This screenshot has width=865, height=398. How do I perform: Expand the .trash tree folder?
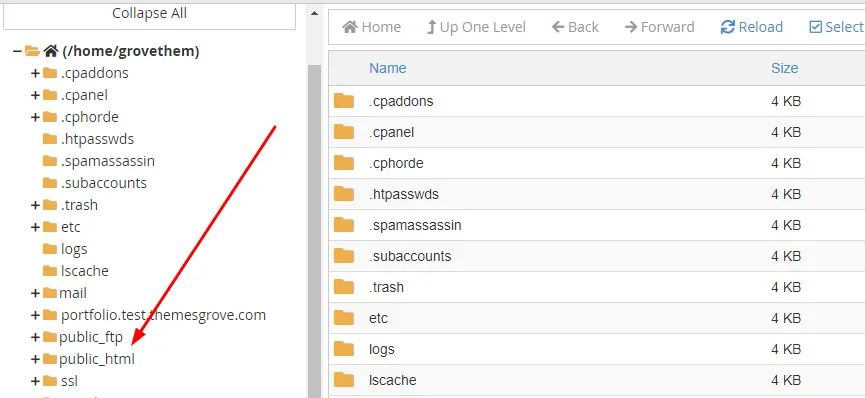coord(35,205)
